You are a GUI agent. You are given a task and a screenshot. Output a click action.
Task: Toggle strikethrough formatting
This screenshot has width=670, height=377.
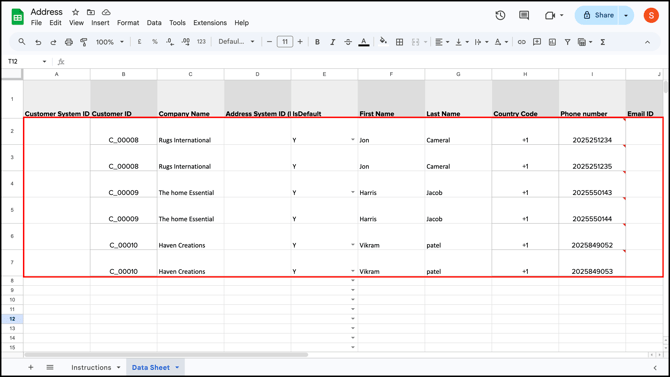coord(348,42)
